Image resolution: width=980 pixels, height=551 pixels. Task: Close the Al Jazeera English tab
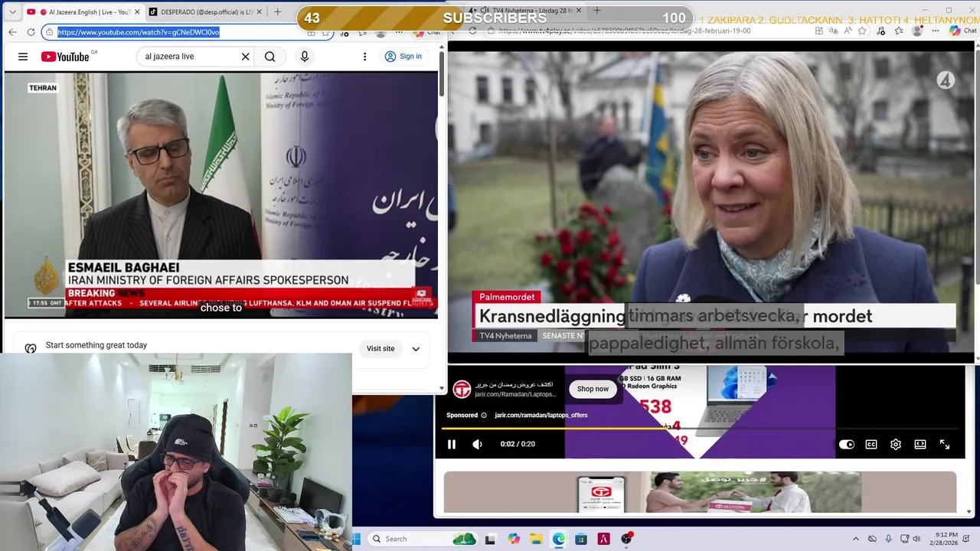click(136, 12)
